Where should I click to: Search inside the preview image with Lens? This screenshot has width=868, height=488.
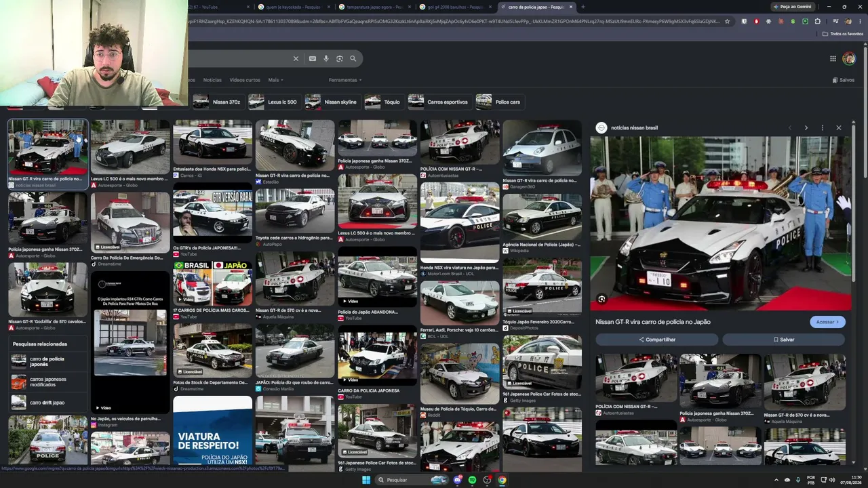(601, 299)
